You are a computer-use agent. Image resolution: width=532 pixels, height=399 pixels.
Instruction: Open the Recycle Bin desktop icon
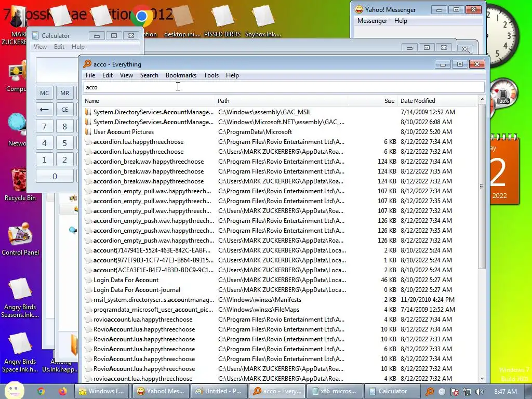click(x=20, y=185)
